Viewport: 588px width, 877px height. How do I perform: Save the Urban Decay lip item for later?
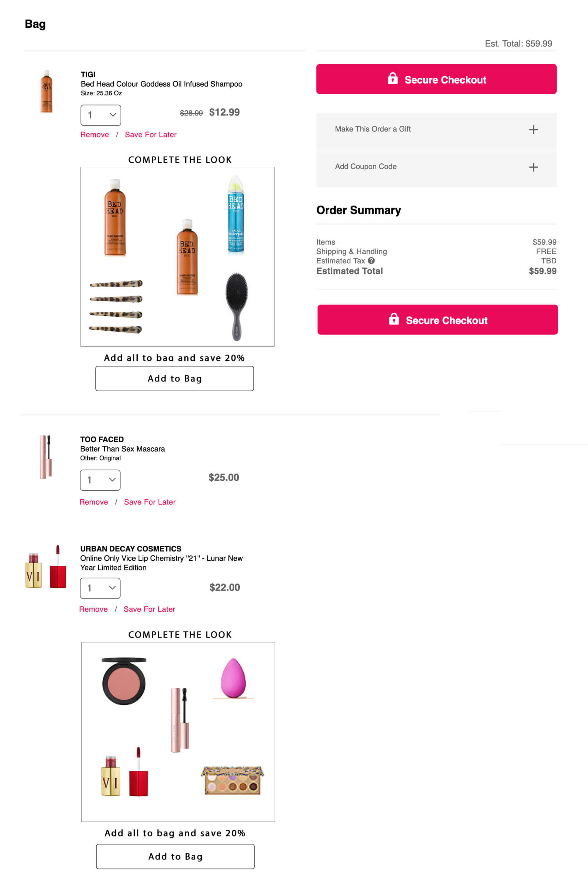149,609
